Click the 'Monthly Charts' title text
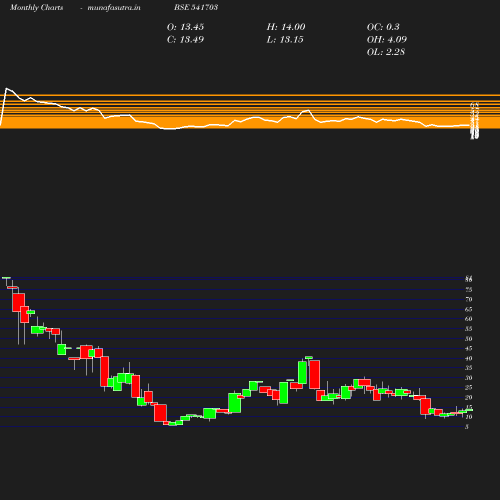 (37, 7)
